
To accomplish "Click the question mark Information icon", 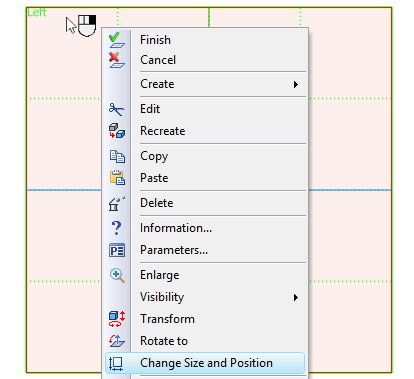I will (116, 228).
